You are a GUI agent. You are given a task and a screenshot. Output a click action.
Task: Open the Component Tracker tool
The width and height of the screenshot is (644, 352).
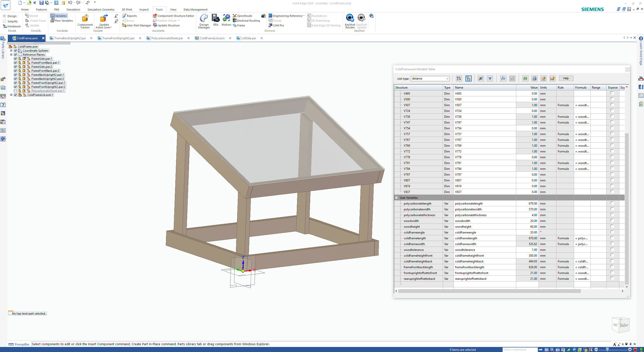click(85, 21)
